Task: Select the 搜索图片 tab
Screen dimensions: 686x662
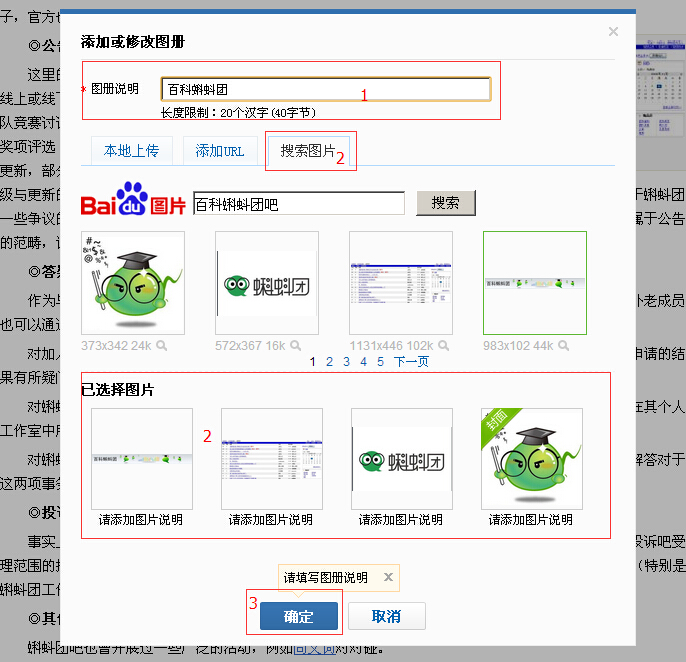Action: [x=308, y=151]
